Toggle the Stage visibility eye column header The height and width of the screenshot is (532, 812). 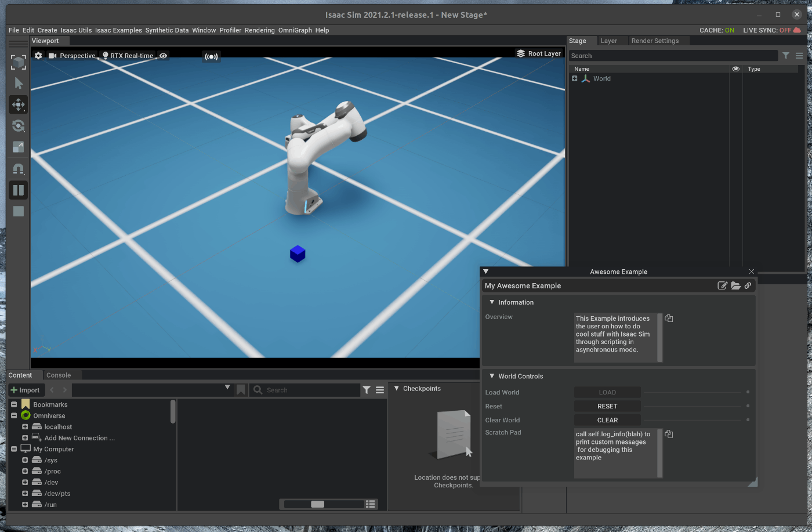pyautogui.click(x=735, y=68)
